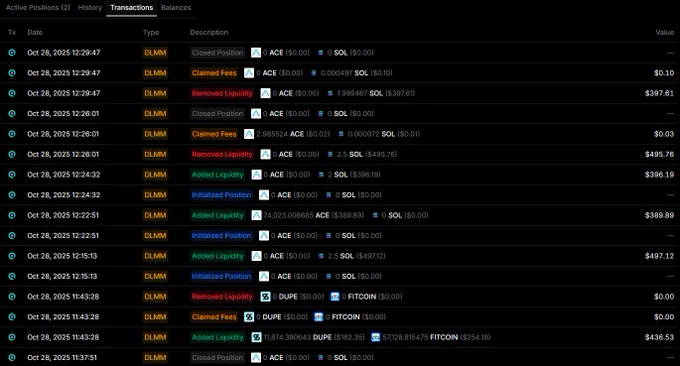Click ACE token icon beside 2.985524 ACE

tap(249, 134)
